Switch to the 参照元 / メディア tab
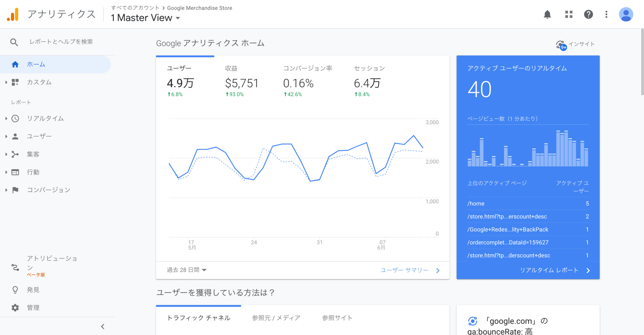644x335 pixels. pos(276,318)
